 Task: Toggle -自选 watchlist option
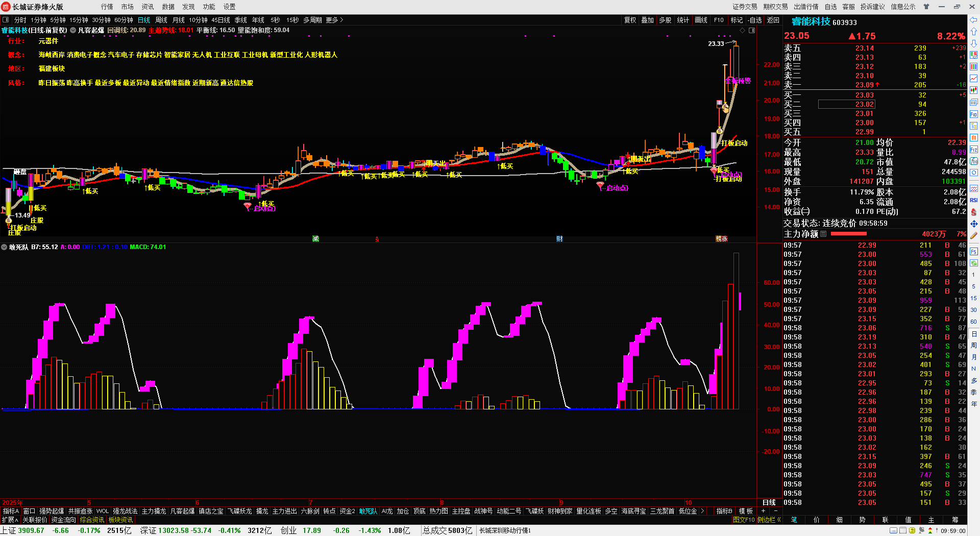(755, 20)
